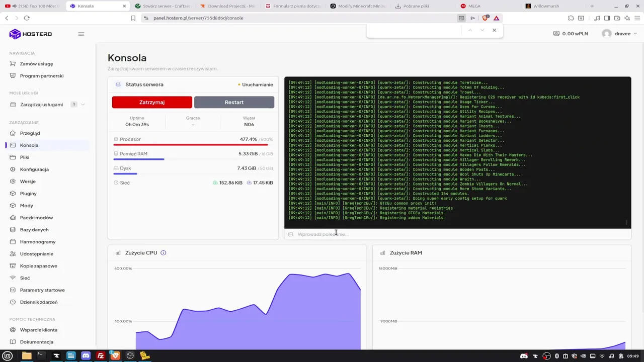This screenshot has width=644, height=362.
Task: Open the browser main menu
Action: [x=637, y=18]
